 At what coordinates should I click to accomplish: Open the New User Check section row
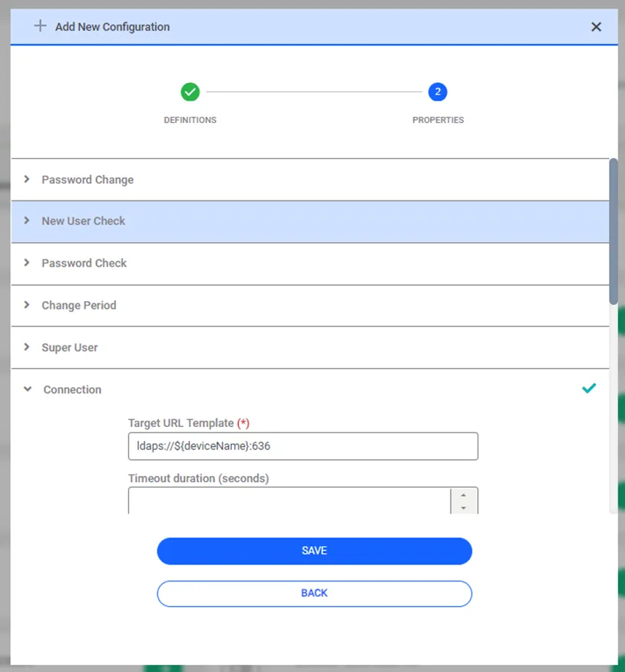pyautogui.click(x=310, y=222)
